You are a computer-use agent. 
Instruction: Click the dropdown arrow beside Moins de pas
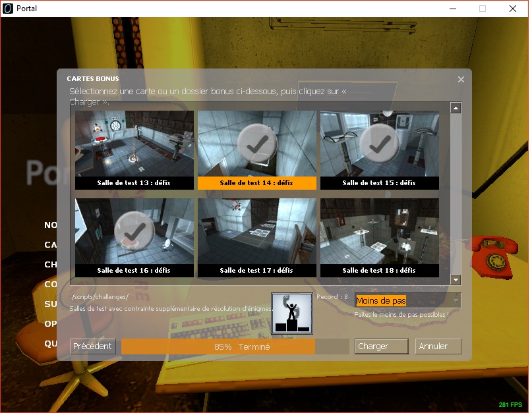pos(454,301)
